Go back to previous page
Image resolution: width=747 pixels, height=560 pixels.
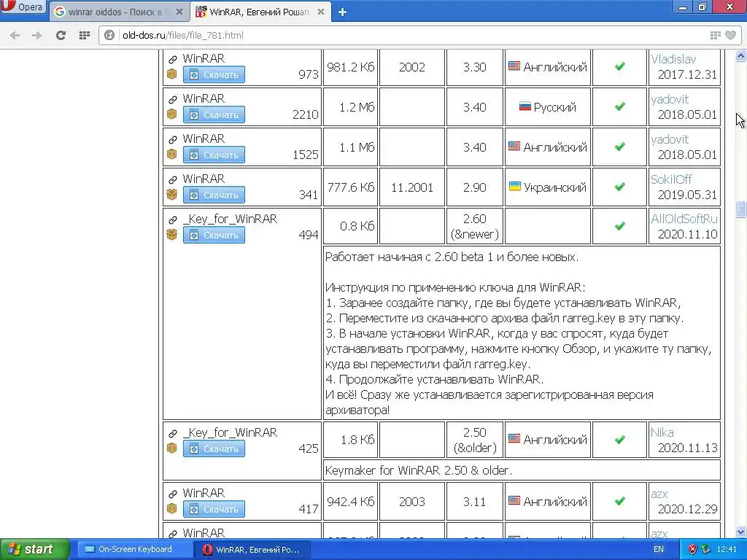pyautogui.click(x=15, y=35)
